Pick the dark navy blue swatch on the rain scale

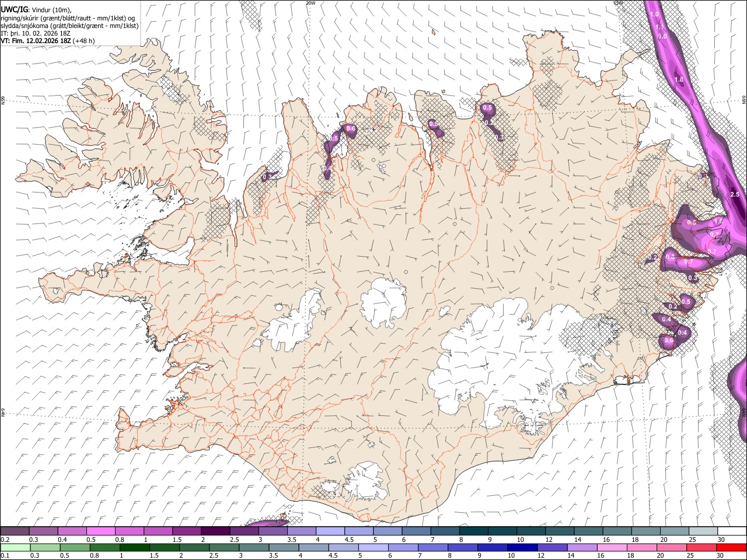pos(521,547)
